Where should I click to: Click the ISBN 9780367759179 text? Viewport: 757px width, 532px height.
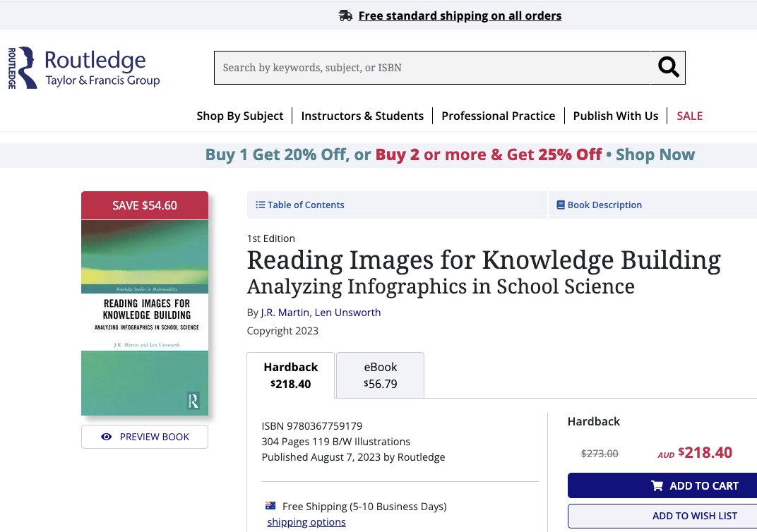tap(312, 426)
